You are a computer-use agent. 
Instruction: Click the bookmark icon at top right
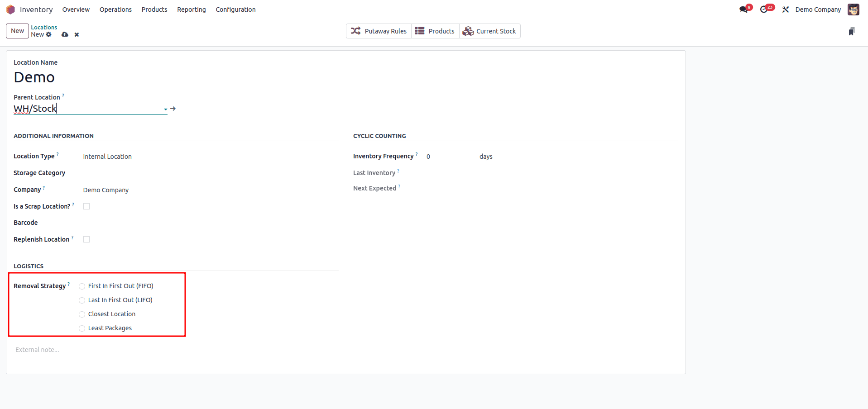click(x=852, y=31)
